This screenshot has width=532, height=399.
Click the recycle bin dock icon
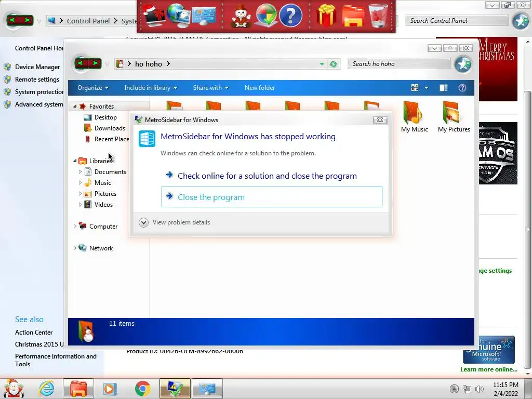(x=379, y=16)
